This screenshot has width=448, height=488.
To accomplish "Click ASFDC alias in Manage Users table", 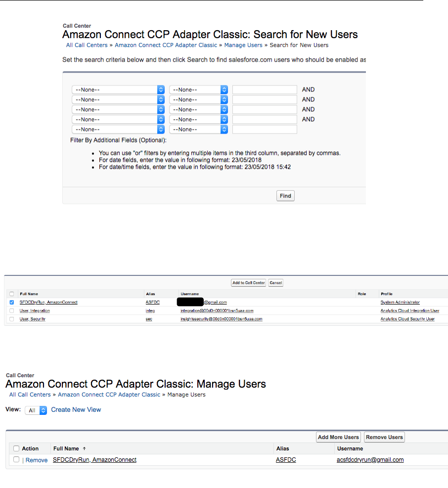I will [286, 460].
